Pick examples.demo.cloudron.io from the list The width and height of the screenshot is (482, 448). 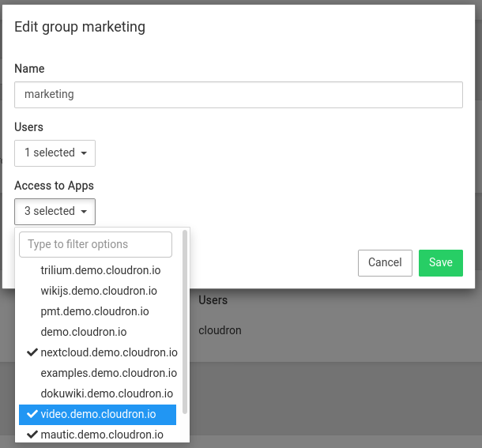[108, 373]
